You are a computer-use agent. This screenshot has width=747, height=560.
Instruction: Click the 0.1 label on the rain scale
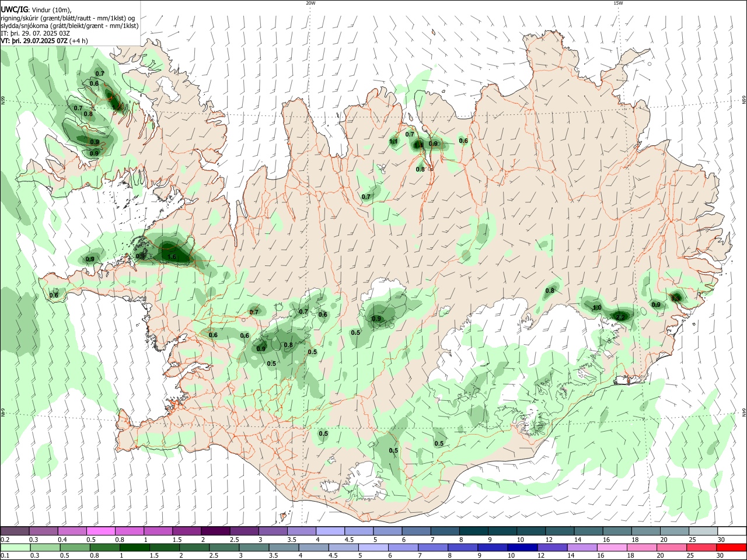(x=5, y=556)
